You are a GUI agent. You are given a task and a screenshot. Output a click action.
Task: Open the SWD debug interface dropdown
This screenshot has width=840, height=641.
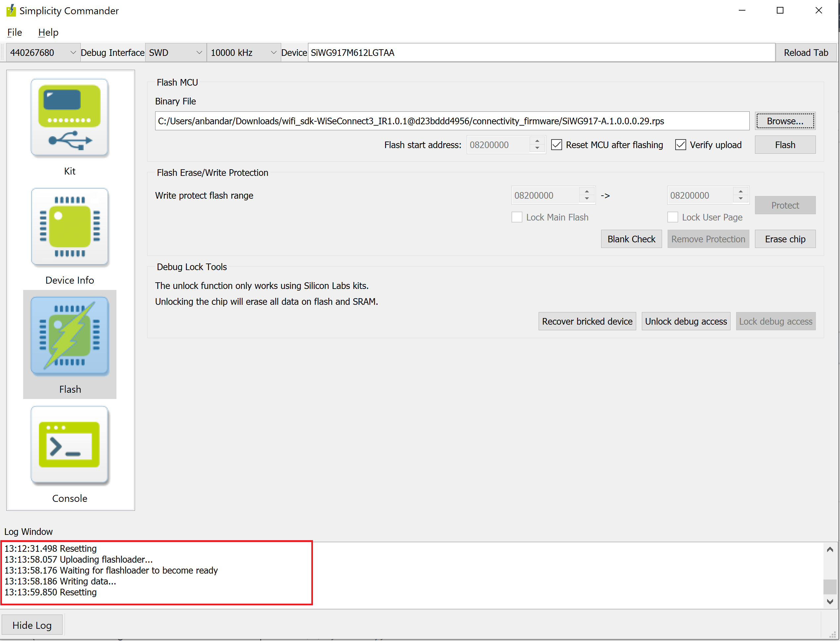(199, 53)
